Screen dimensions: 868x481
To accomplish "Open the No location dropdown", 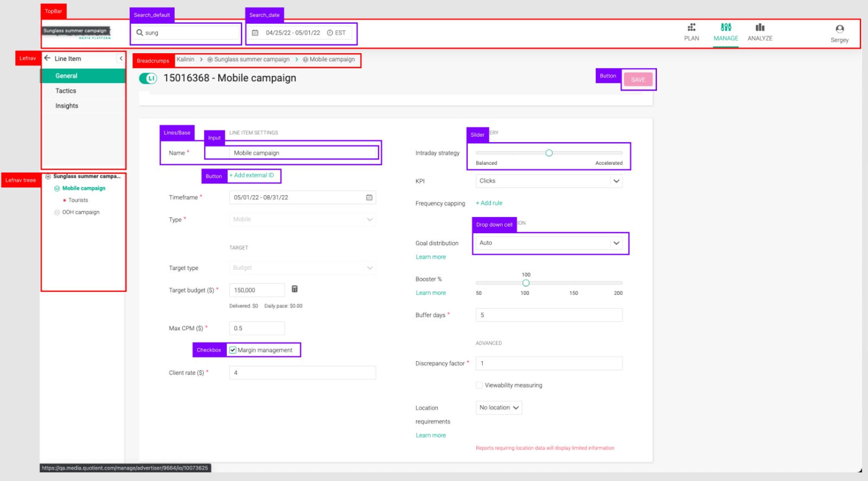I will coord(499,408).
